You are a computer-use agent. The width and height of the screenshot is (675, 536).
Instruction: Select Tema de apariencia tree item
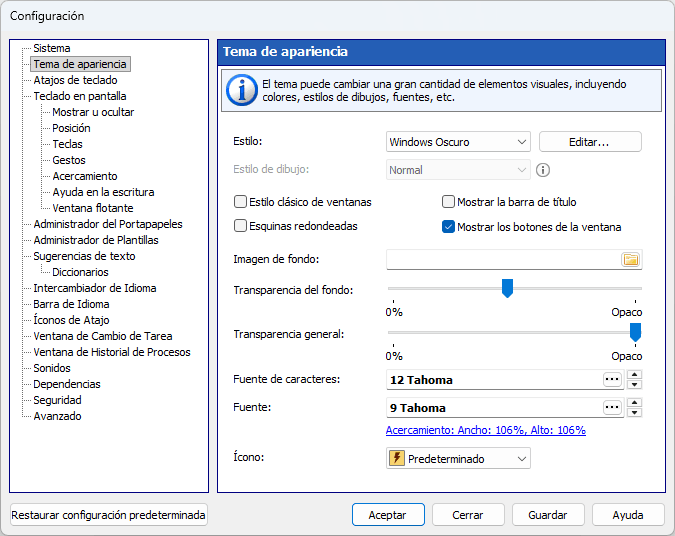point(80,64)
